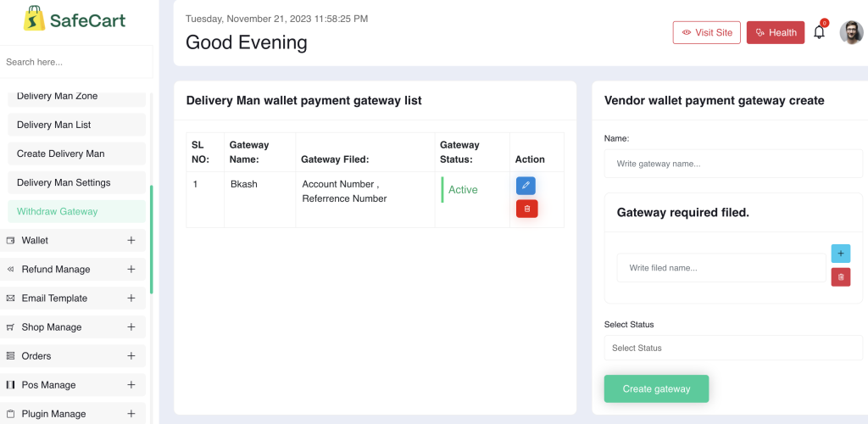Open Delivery Man Zone menu item
The image size is (868, 424).
click(x=76, y=98)
